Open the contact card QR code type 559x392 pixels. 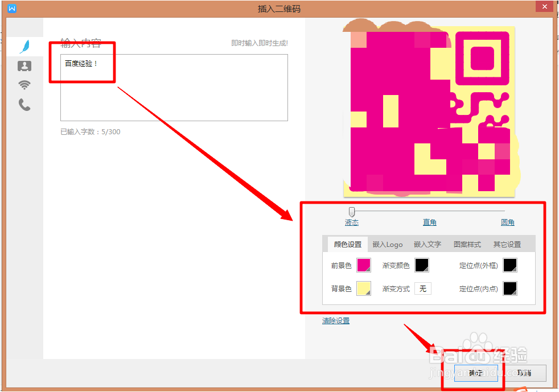click(x=24, y=66)
